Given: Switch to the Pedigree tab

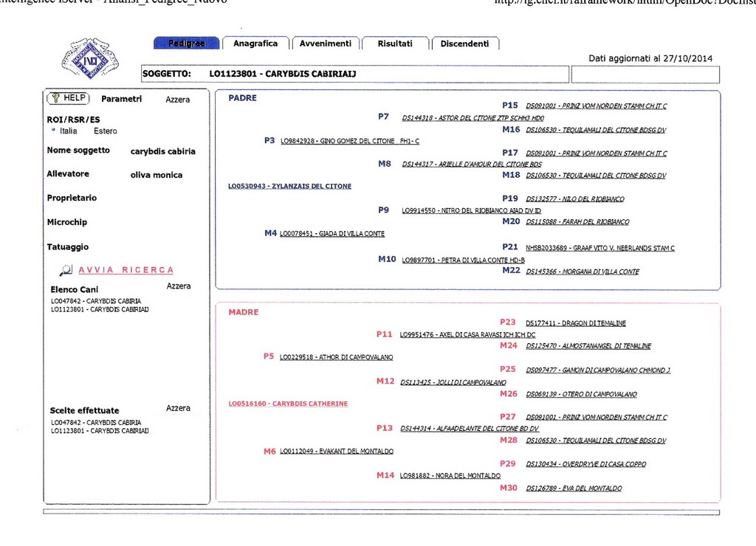Looking at the screenshot, I should [x=187, y=44].
